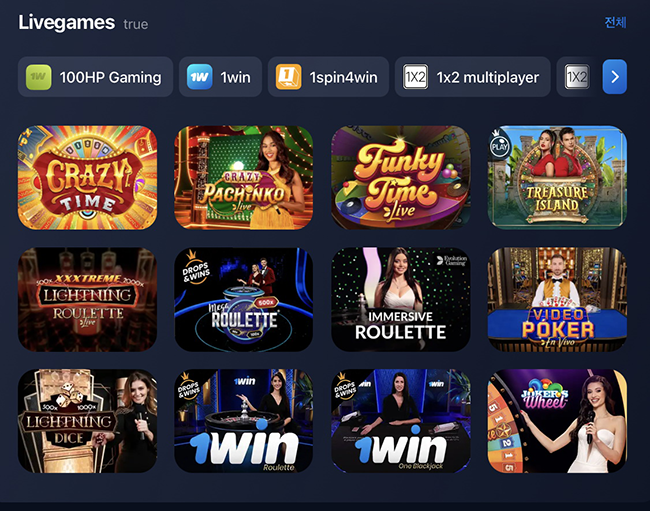Select the 100HP Gaming provider filter
The height and width of the screenshot is (511, 650).
tap(95, 77)
